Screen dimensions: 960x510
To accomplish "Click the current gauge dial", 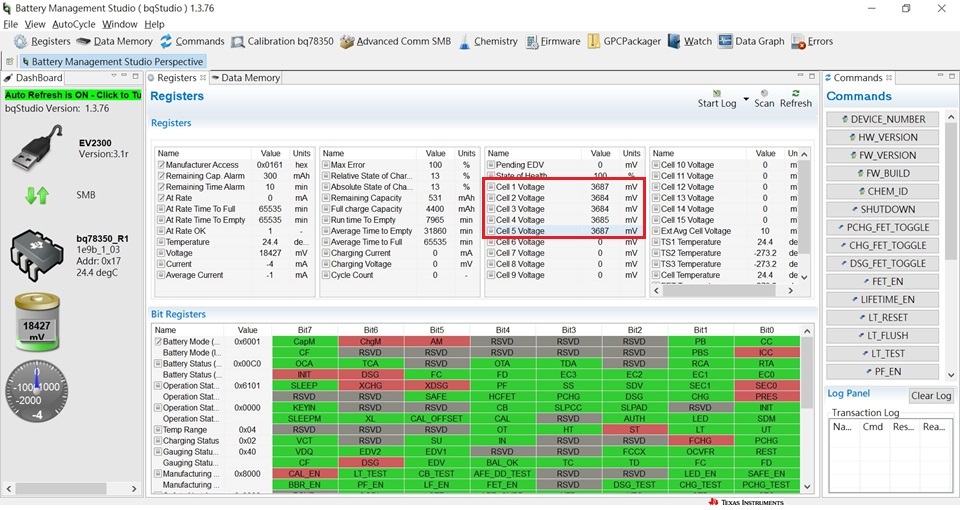I will [37, 392].
